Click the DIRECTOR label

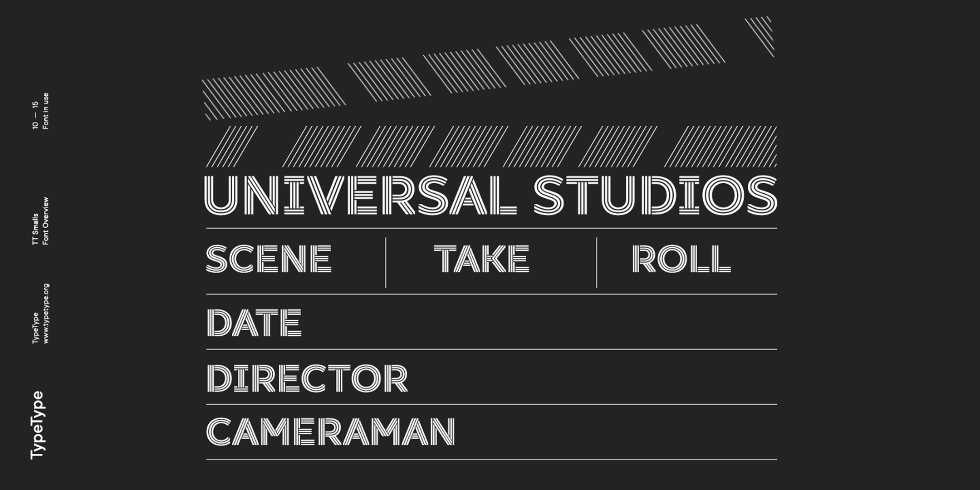pyautogui.click(x=307, y=377)
